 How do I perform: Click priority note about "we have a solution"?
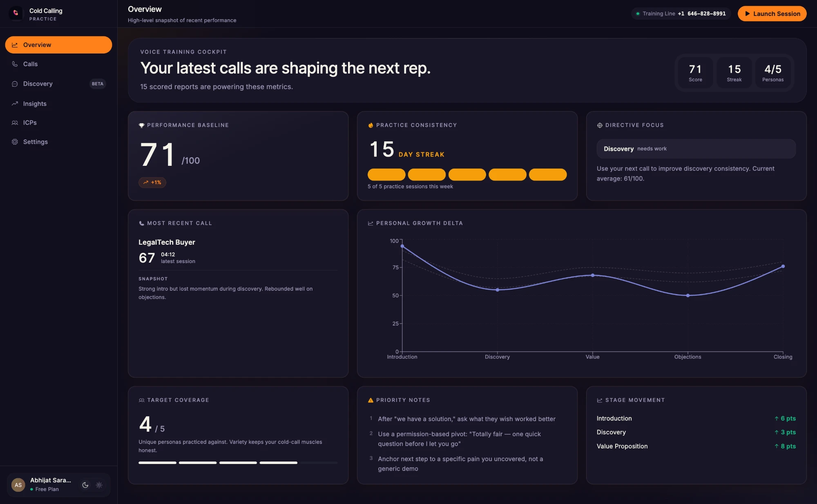tap(467, 419)
